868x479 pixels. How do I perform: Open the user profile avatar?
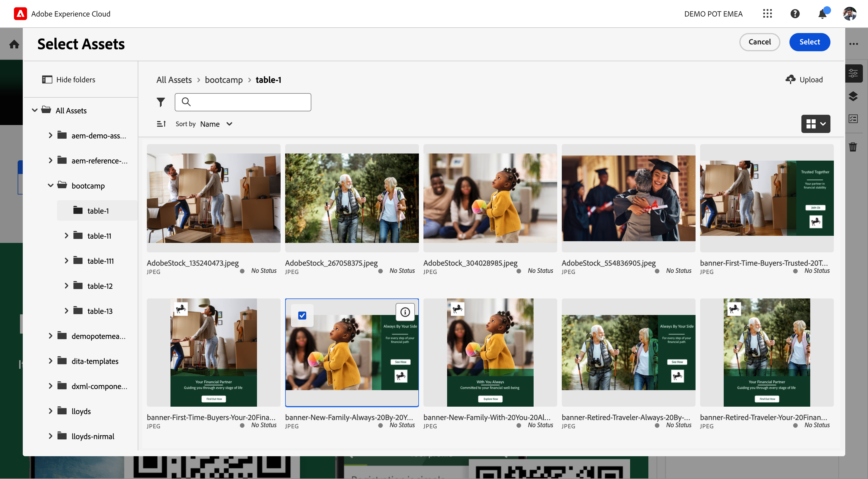click(x=850, y=14)
